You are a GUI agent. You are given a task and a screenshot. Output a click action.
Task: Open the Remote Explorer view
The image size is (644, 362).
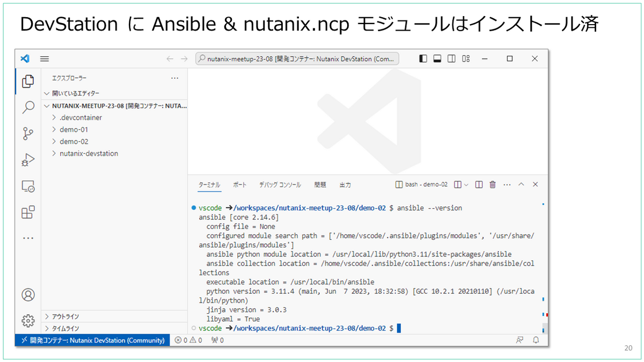(28, 186)
